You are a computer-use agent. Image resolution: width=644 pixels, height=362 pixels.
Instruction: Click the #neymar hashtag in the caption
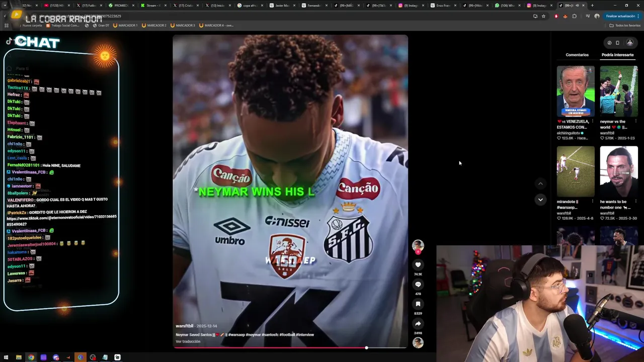click(254, 335)
